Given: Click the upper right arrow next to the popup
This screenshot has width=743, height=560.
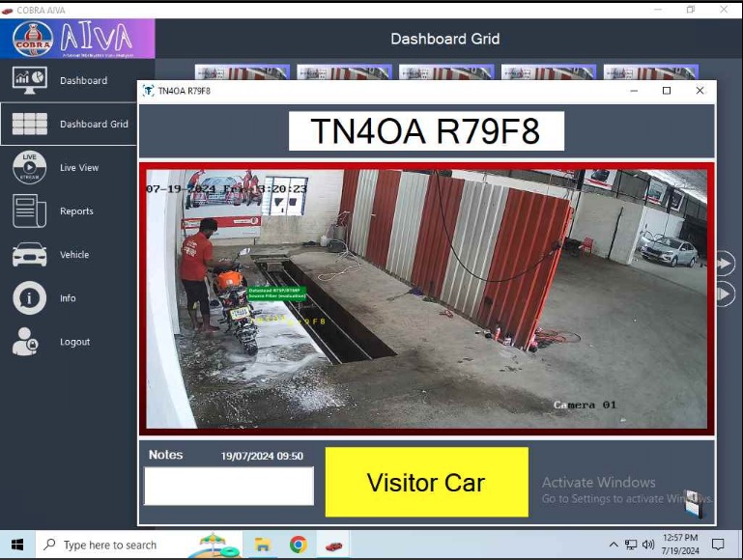Looking at the screenshot, I should (725, 263).
